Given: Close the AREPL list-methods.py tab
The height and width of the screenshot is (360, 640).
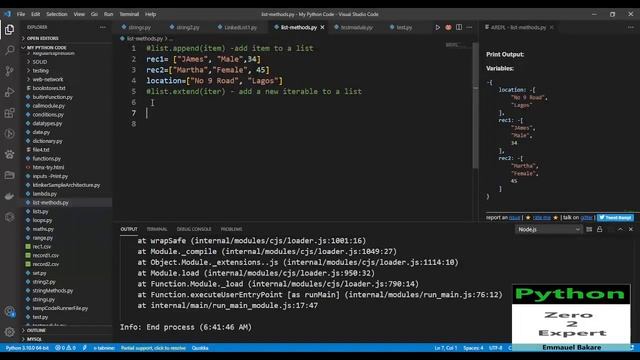Looking at the screenshot, I should pyautogui.click(x=551, y=27).
